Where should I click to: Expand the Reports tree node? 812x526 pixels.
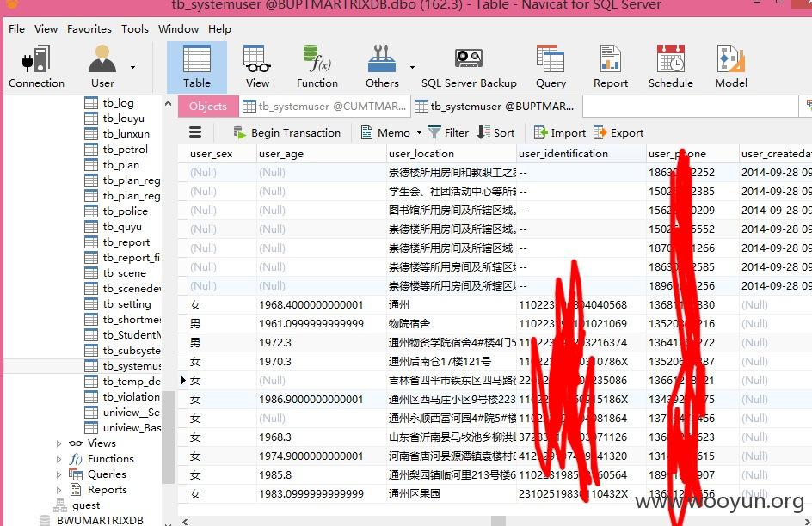pyautogui.click(x=58, y=490)
